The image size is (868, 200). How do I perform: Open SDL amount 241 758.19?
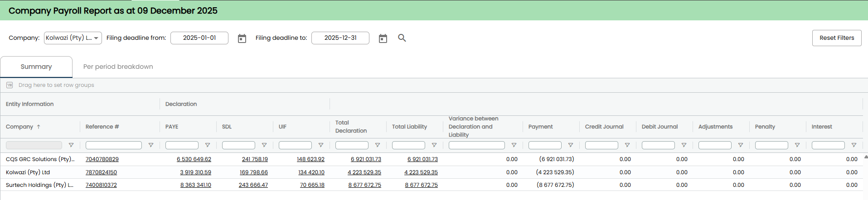(x=255, y=159)
